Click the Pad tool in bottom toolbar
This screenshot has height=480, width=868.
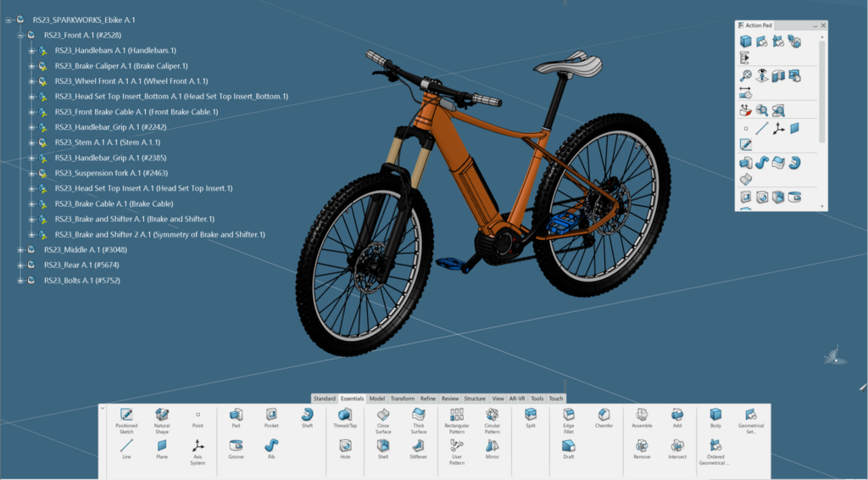click(x=236, y=415)
